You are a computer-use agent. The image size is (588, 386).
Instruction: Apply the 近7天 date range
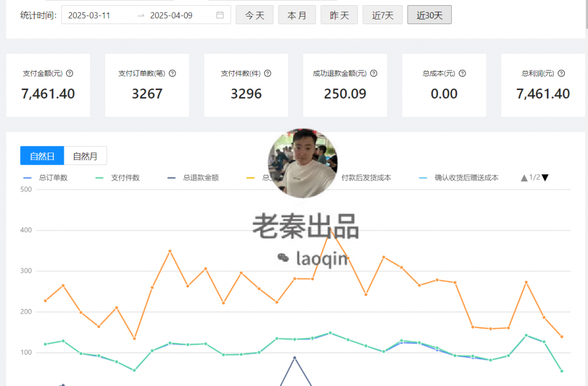pos(382,15)
